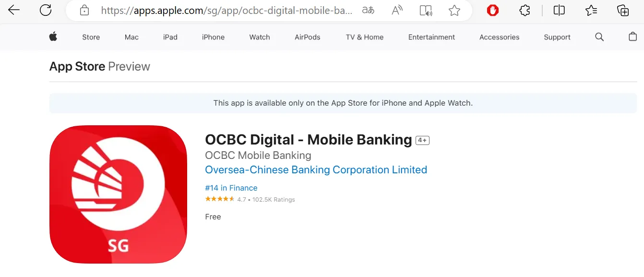This screenshot has width=644, height=277.
Task: Open the Watch section
Action: pos(259,37)
